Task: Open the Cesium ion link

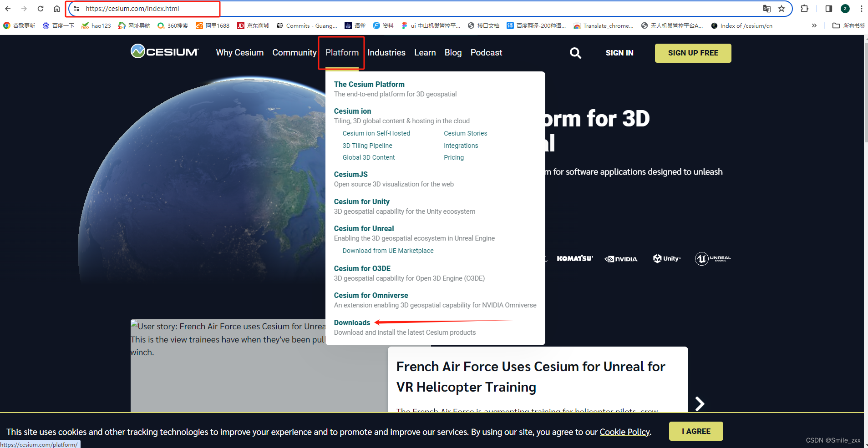Action: 352,111
